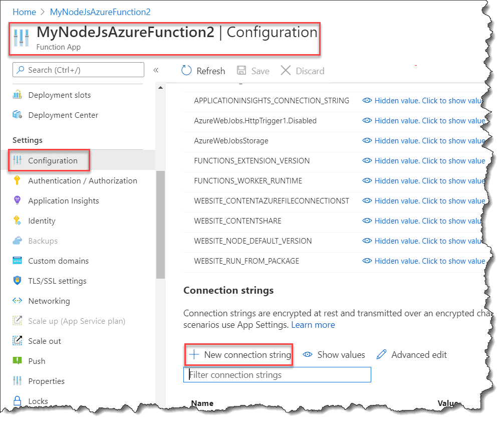The image size is (504, 425).
Task: Open Networking via its sidebar icon
Action: point(17,301)
